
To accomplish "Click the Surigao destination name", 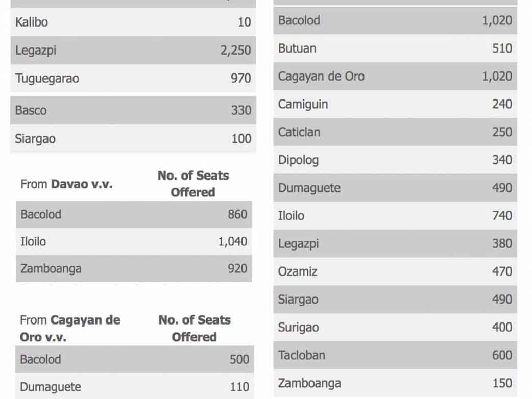I will [298, 327].
